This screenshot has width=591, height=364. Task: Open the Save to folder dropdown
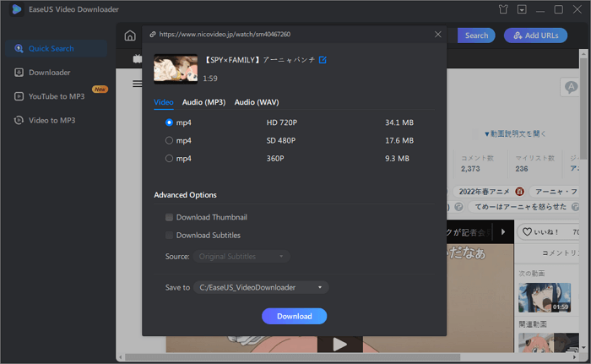point(261,287)
